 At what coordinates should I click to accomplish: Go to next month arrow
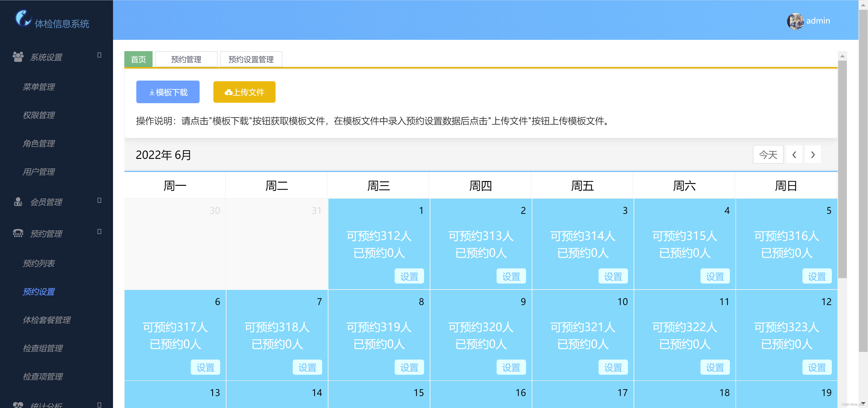pos(813,155)
